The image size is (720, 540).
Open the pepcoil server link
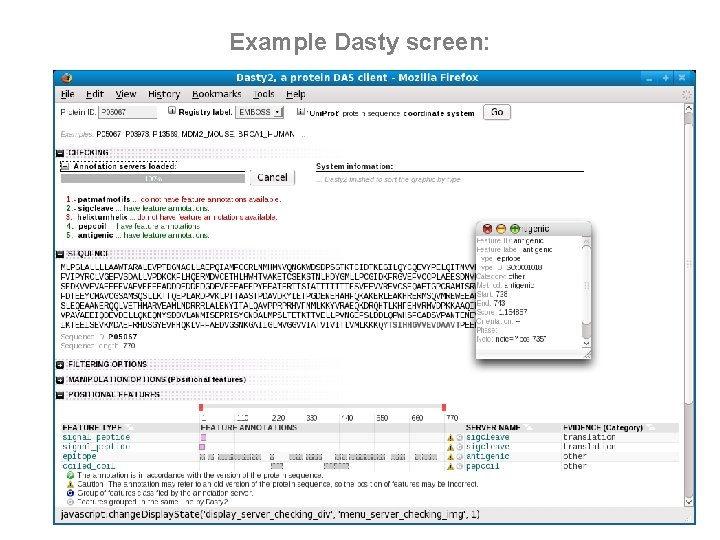click(x=482, y=466)
